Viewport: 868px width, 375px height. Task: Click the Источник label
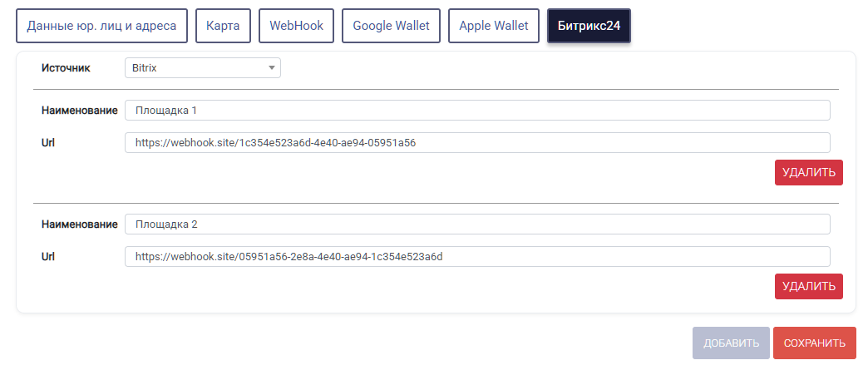[66, 68]
